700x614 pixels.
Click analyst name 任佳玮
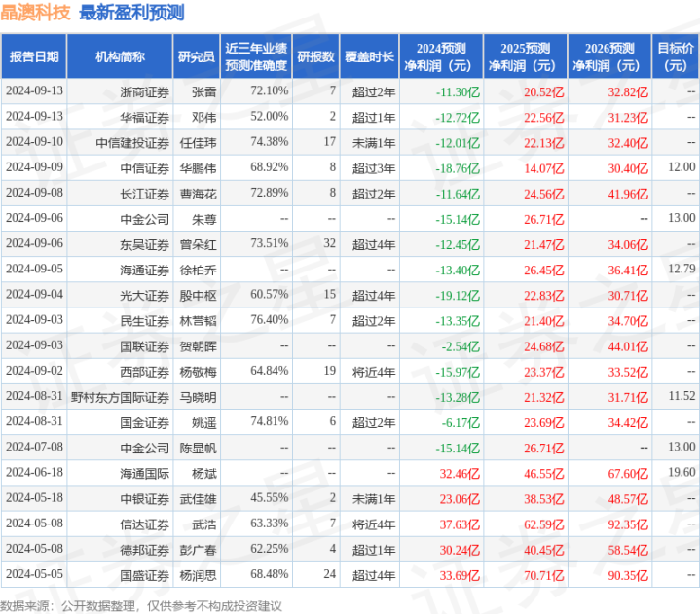pyautogui.click(x=199, y=143)
